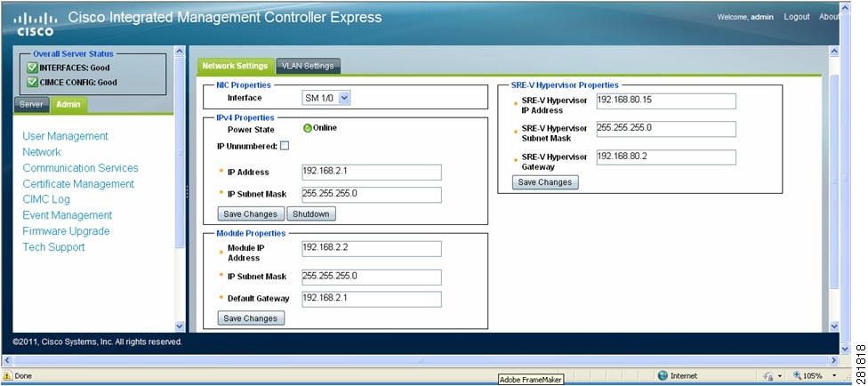Click sidebar scrollbar down arrow

(x=180, y=326)
